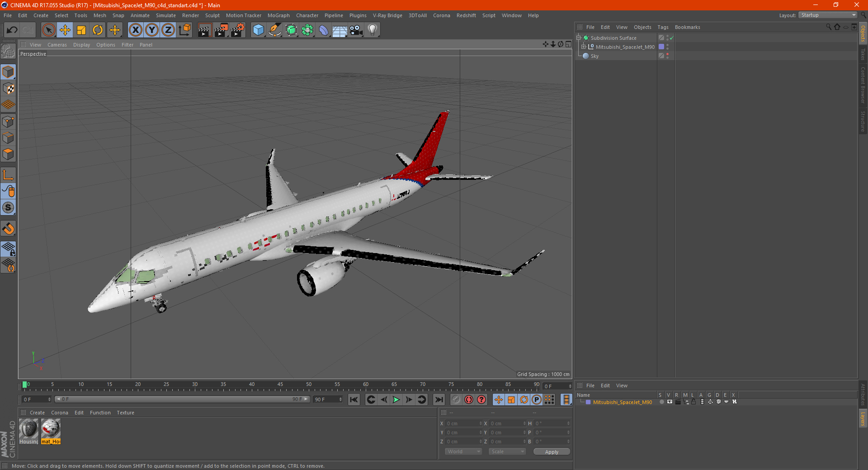
Task: Open the World coordinate dropdown
Action: [x=463, y=451]
